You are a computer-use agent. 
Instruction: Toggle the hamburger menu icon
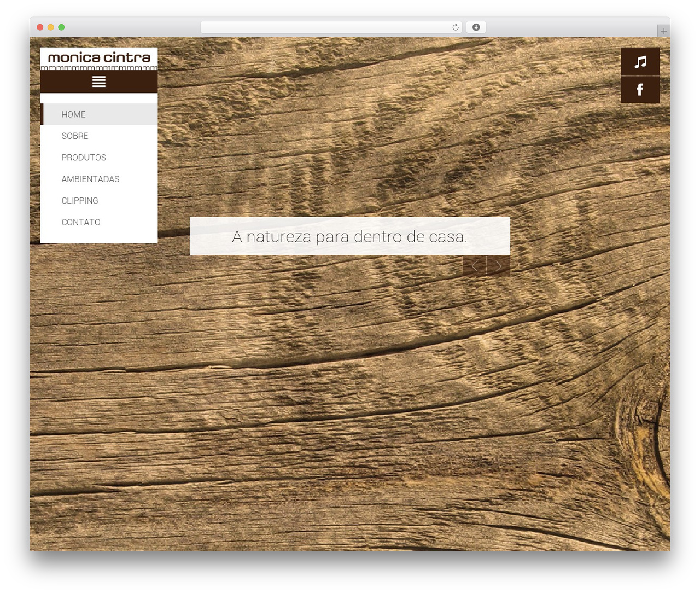[99, 82]
